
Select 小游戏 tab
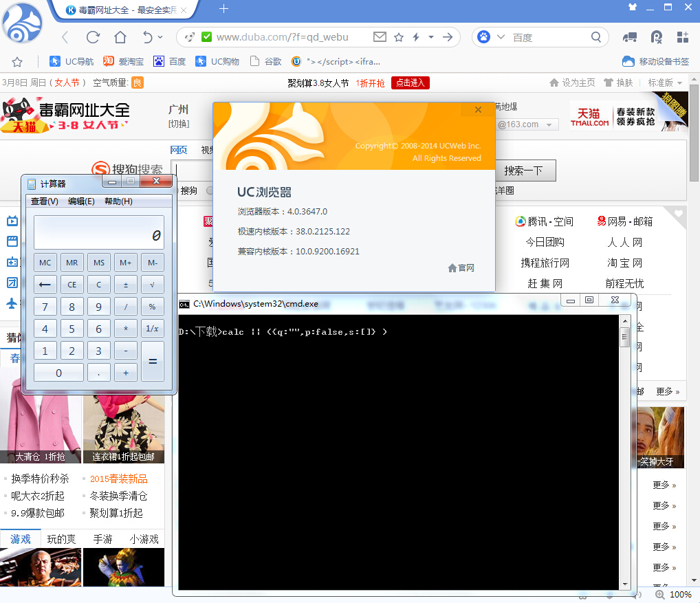coord(144,539)
